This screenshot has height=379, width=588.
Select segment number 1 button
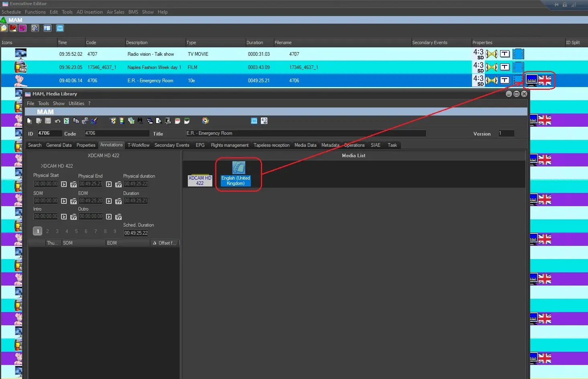pyautogui.click(x=37, y=231)
